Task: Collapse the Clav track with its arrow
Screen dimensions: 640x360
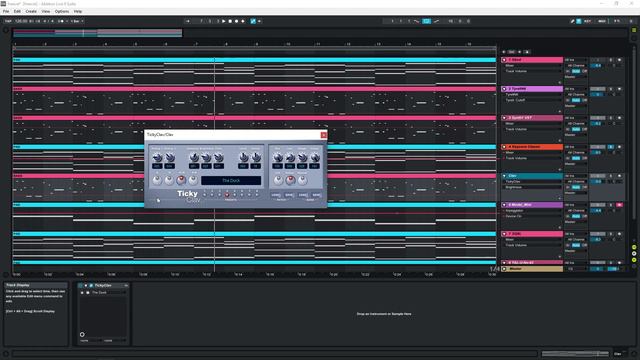Action: 504,176
